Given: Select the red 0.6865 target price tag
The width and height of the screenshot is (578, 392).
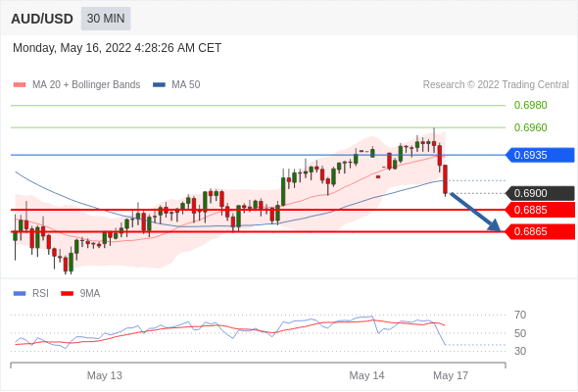Looking at the screenshot, I should (540, 232).
